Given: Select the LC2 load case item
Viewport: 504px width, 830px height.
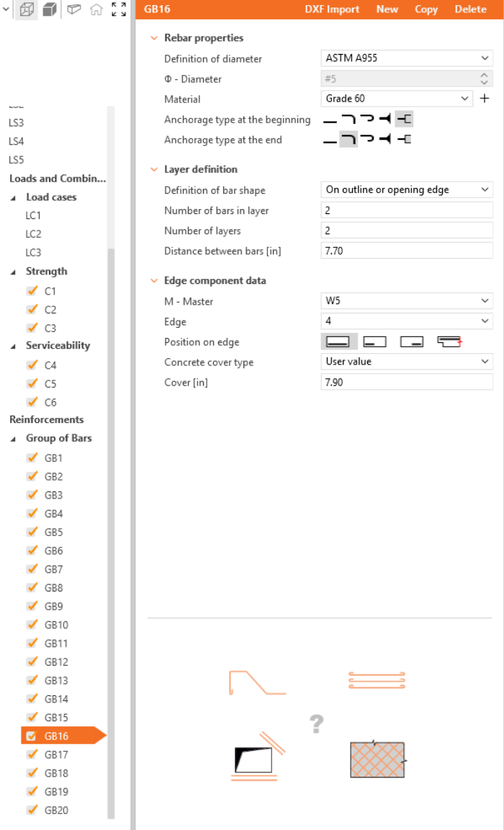Looking at the screenshot, I should tap(33, 234).
